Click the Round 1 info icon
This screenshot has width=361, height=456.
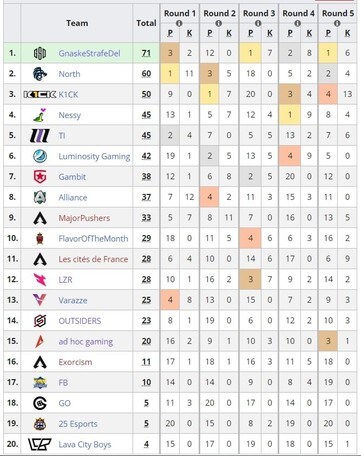[x=179, y=23]
